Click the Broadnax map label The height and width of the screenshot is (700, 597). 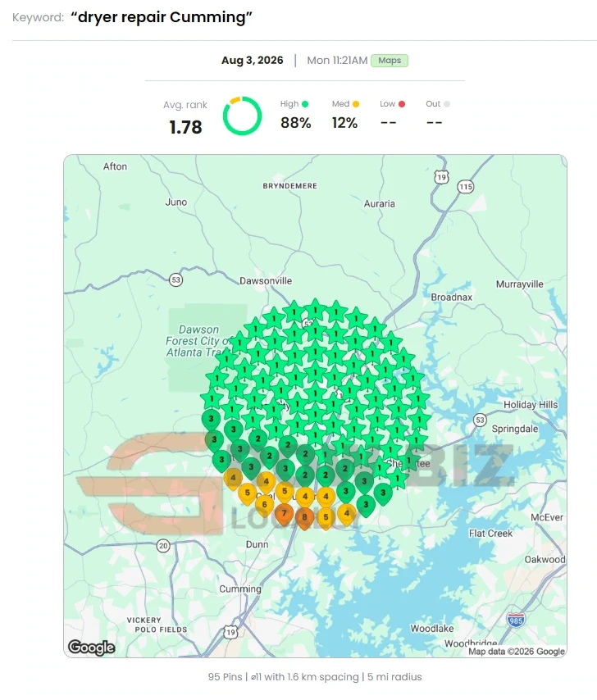click(x=451, y=297)
